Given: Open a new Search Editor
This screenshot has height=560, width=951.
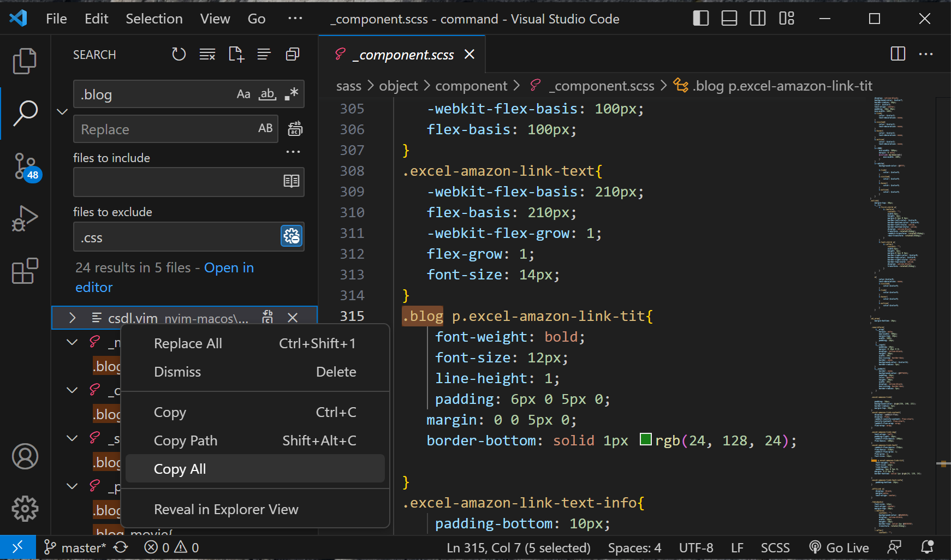Looking at the screenshot, I should point(236,54).
